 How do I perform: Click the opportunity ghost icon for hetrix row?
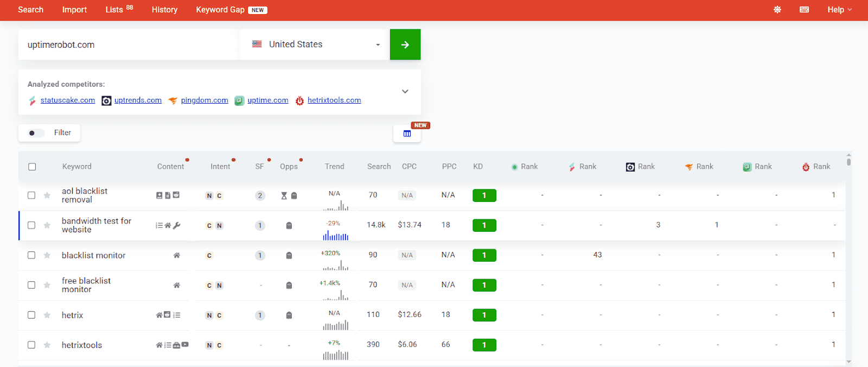289,315
